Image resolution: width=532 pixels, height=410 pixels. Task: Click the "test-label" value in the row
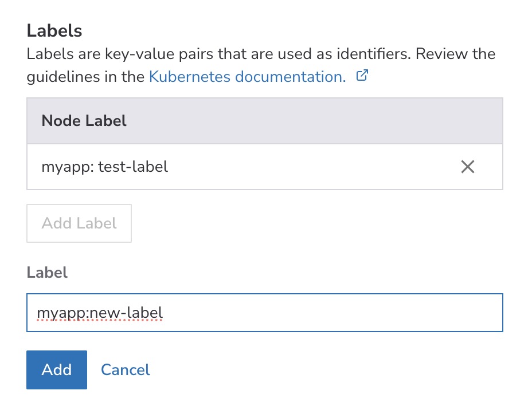133,167
